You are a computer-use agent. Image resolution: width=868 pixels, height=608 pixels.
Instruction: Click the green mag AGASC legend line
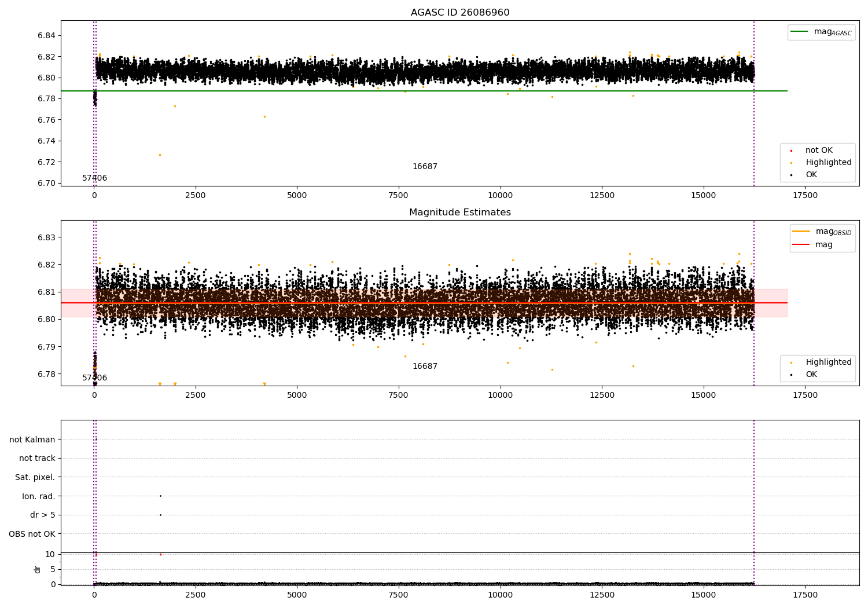click(x=800, y=32)
